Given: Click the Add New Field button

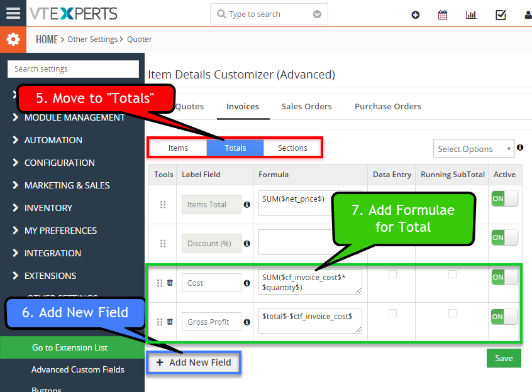Looking at the screenshot, I should pos(194,362).
